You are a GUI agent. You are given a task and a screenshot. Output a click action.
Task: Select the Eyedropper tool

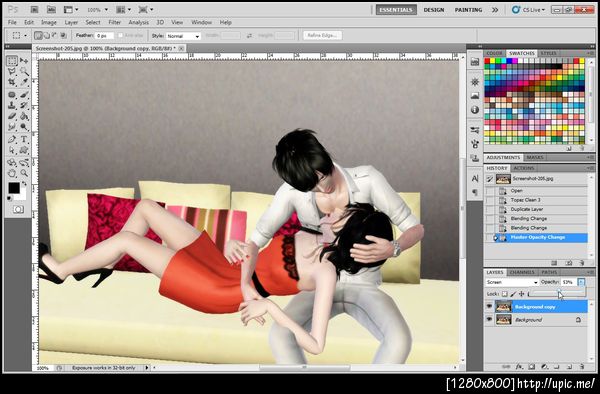[24, 82]
